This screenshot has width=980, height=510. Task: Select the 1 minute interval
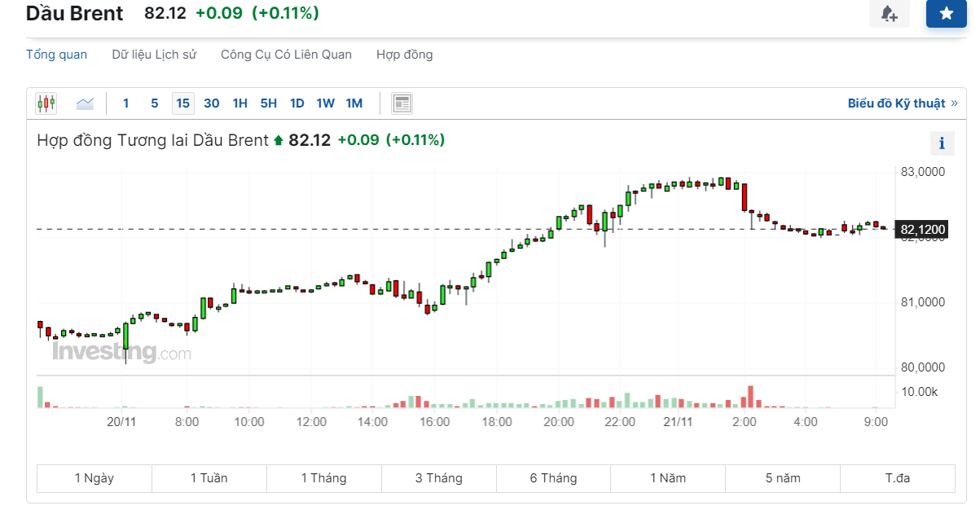click(x=125, y=103)
